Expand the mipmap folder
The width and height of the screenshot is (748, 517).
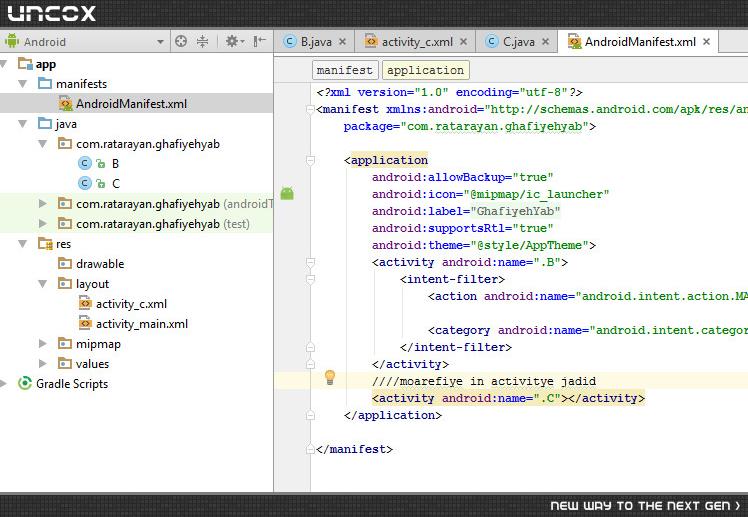(42, 343)
